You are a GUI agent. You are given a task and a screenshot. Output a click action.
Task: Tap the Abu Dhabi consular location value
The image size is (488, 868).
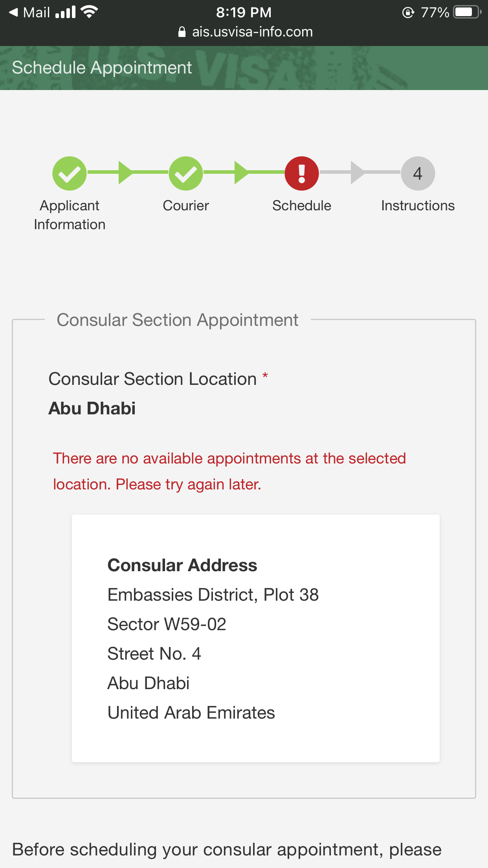[x=92, y=408]
